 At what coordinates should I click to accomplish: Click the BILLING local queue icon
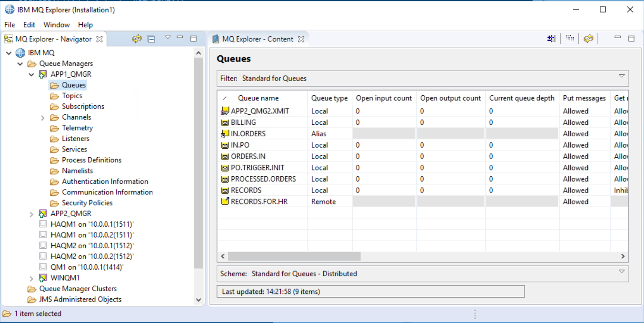pyautogui.click(x=225, y=122)
